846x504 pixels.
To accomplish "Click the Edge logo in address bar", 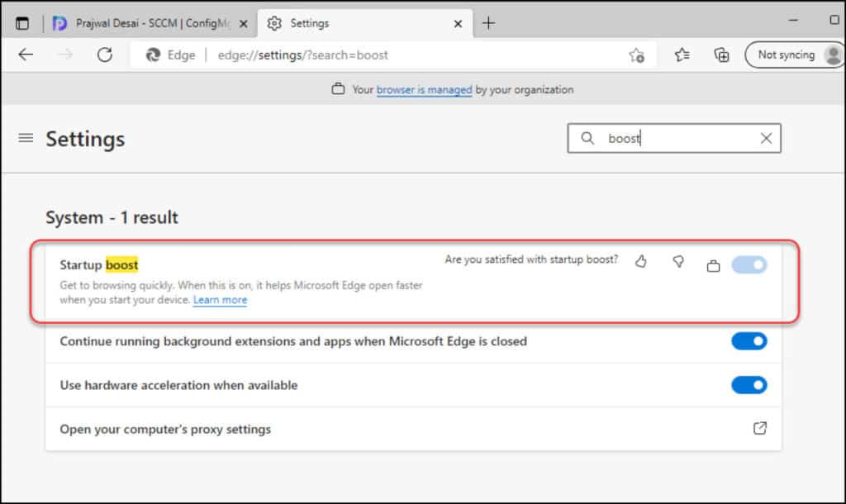I will (x=153, y=55).
